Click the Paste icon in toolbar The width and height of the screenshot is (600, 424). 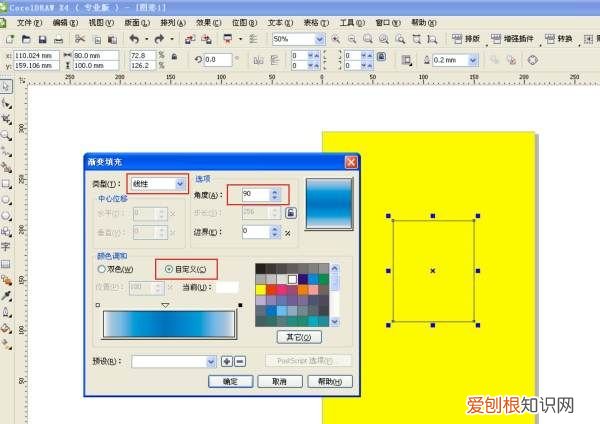pyautogui.click(x=112, y=39)
